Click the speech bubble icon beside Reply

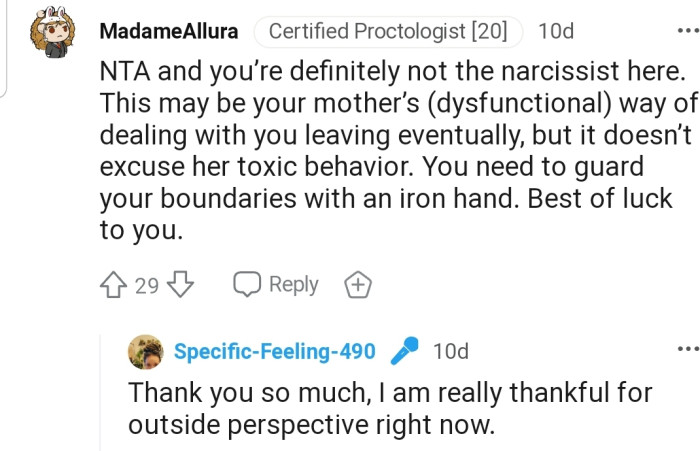point(247,286)
